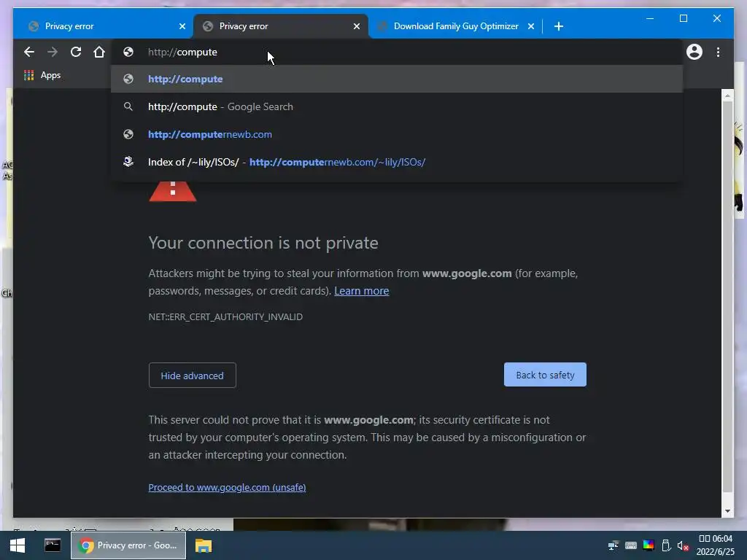Click the Apps bookmark label
Screen dimensions: 747x560
pyautogui.click(x=50, y=75)
